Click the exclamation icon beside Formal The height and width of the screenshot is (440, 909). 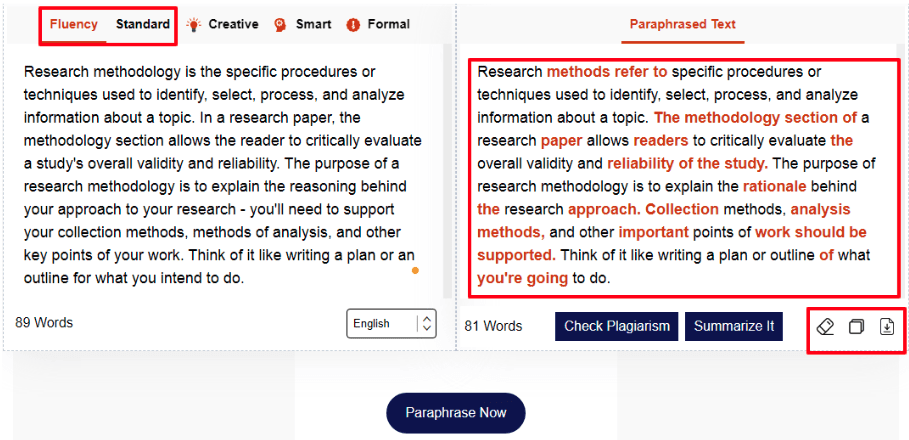coord(352,24)
